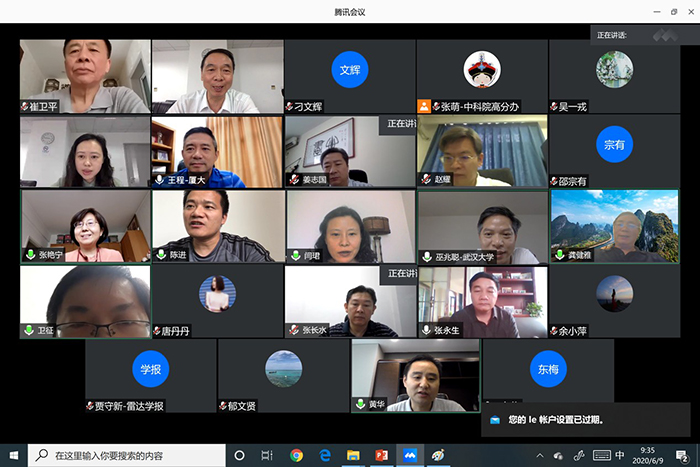Launch Microsoft Edge from the taskbar
The width and height of the screenshot is (700, 467).
[325, 455]
